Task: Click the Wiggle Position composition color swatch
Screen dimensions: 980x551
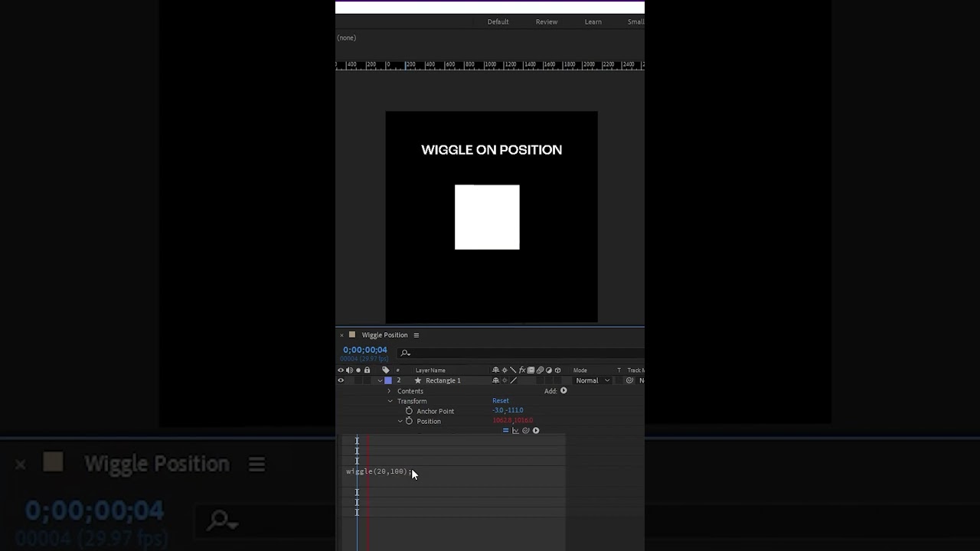Action: [352, 335]
